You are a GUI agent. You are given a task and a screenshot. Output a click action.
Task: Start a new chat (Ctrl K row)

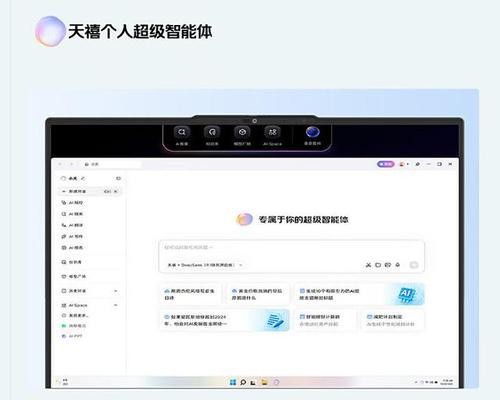(90, 191)
